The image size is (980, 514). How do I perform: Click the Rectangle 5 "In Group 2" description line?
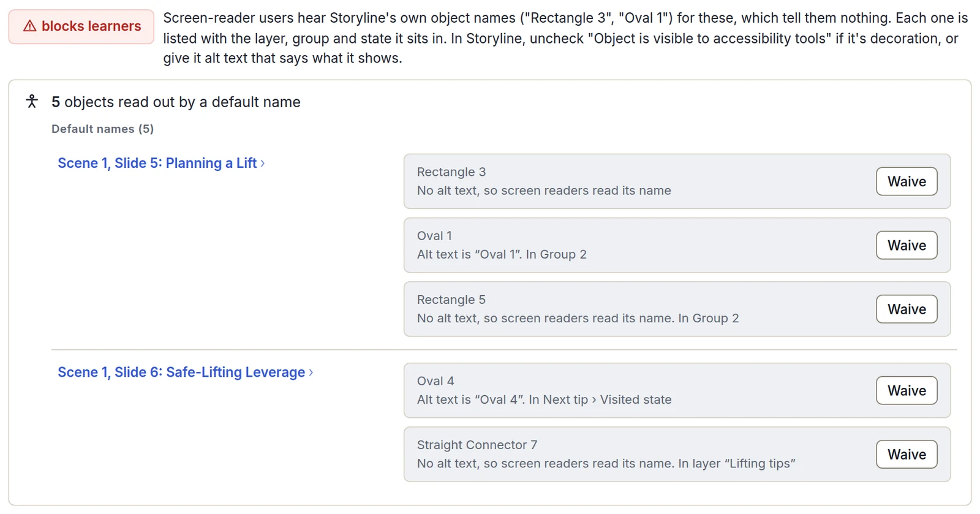(x=578, y=318)
